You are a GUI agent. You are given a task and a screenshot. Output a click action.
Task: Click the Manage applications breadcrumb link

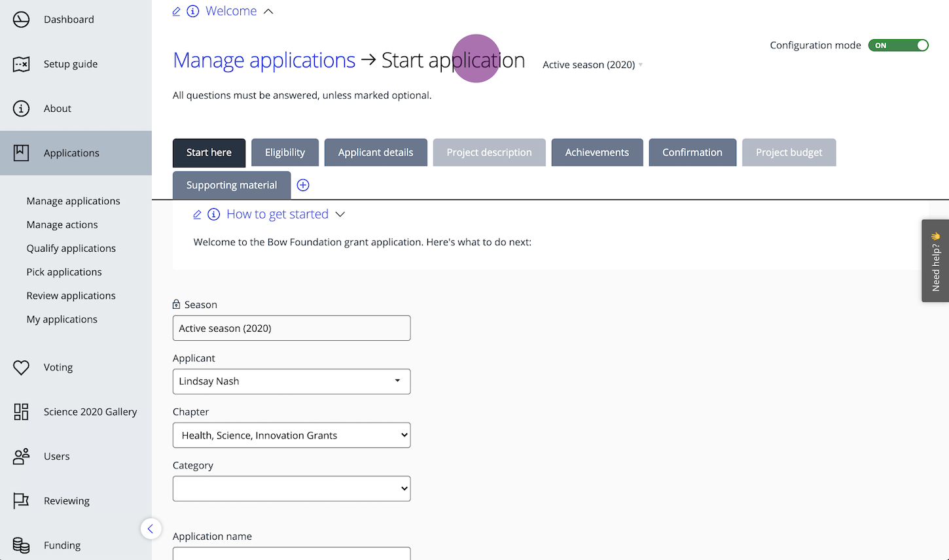pyautogui.click(x=264, y=60)
